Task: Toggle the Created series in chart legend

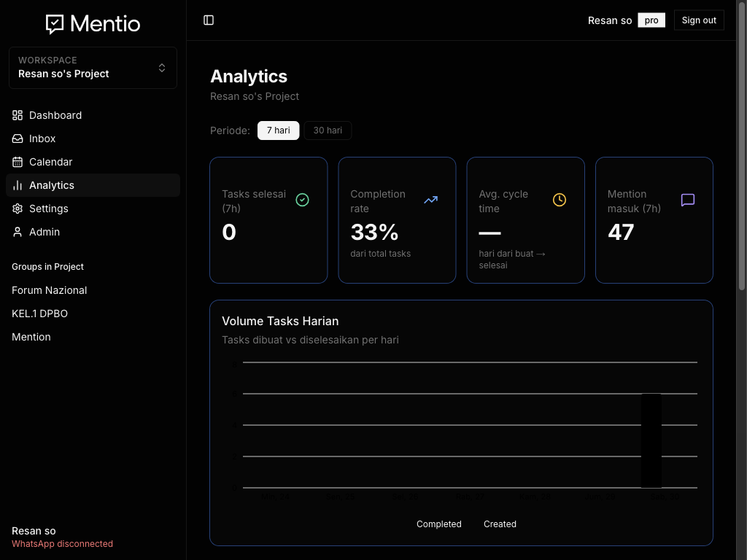Action: coord(500,524)
